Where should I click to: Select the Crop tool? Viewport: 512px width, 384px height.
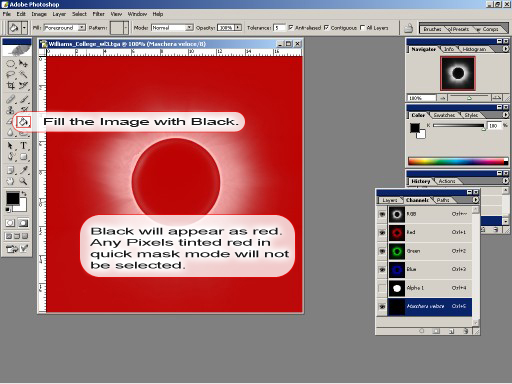[x=10, y=86]
